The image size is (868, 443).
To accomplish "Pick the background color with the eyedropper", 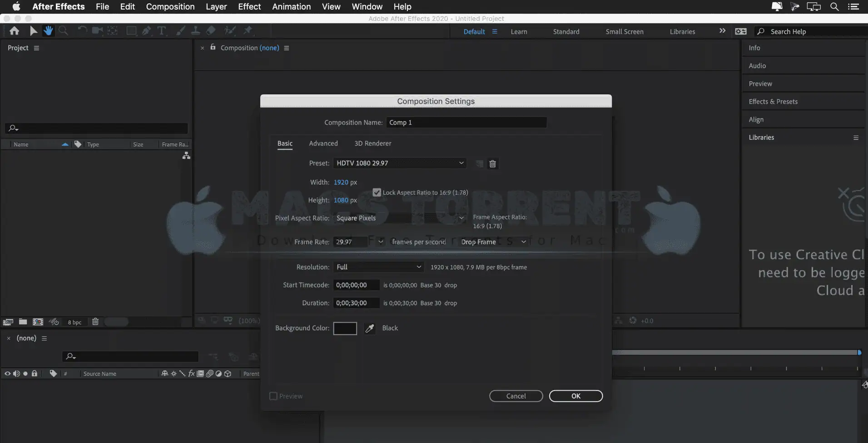I will 370,328.
